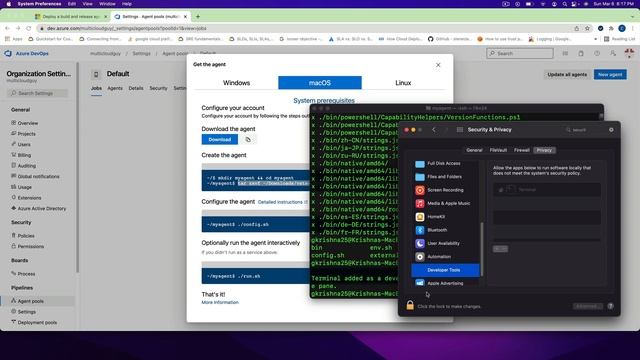640x360 pixels.
Task: Open the Detailed instructions link
Action: (x=281, y=202)
